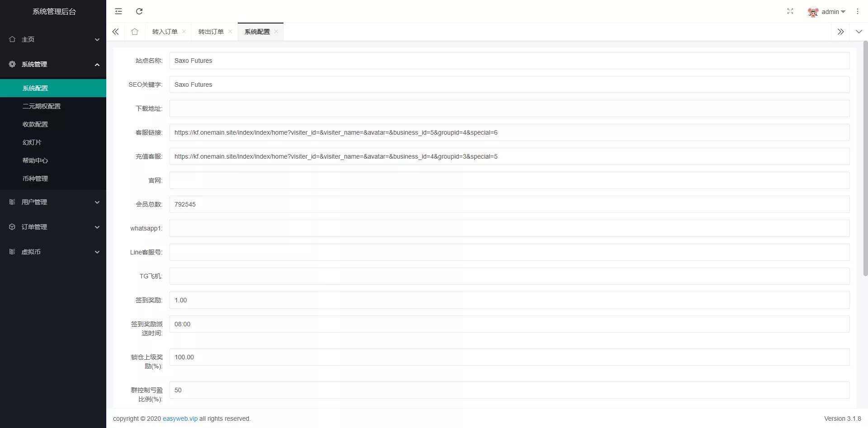Toggle fullscreen mode icon
Image resolution: width=868 pixels, height=428 pixels.
(790, 11)
